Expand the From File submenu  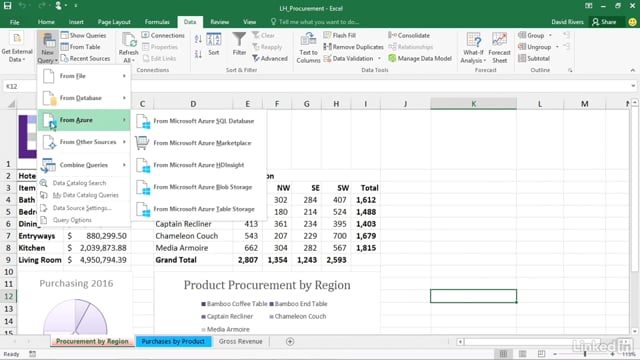pyautogui.click(x=84, y=76)
